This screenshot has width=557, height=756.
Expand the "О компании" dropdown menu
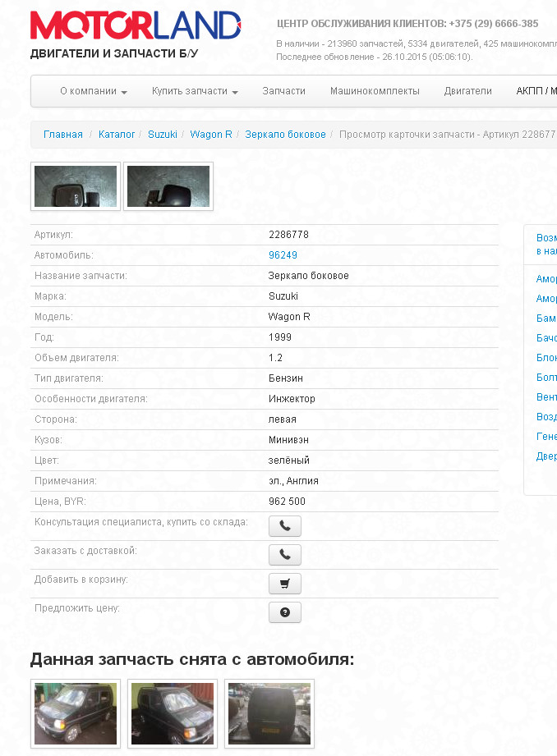coord(94,91)
